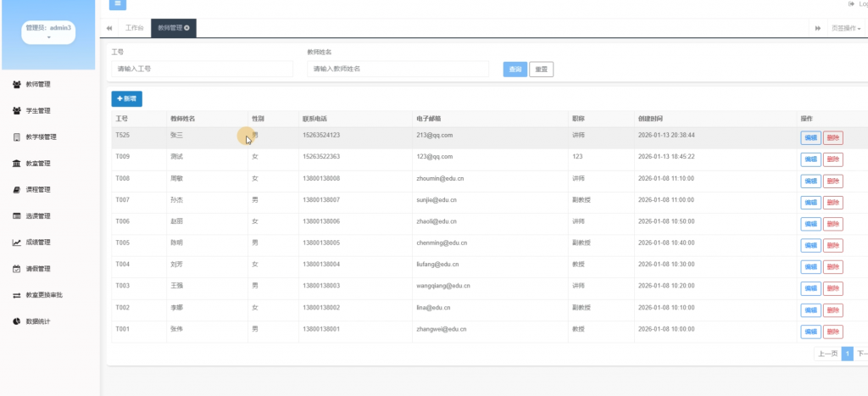Image resolution: width=868 pixels, height=396 pixels.
Task: Click the 新增 add button
Action: click(x=127, y=98)
